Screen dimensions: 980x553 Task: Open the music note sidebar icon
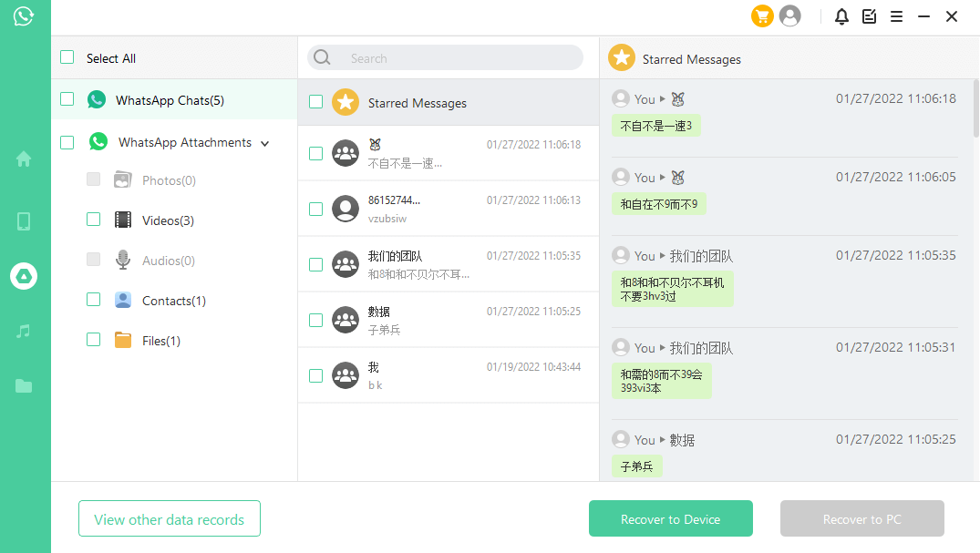coord(24,331)
